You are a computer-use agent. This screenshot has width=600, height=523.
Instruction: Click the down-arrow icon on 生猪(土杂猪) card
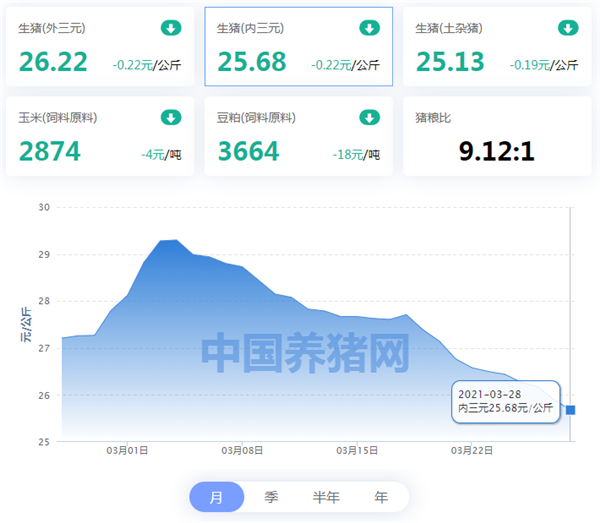(x=568, y=28)
